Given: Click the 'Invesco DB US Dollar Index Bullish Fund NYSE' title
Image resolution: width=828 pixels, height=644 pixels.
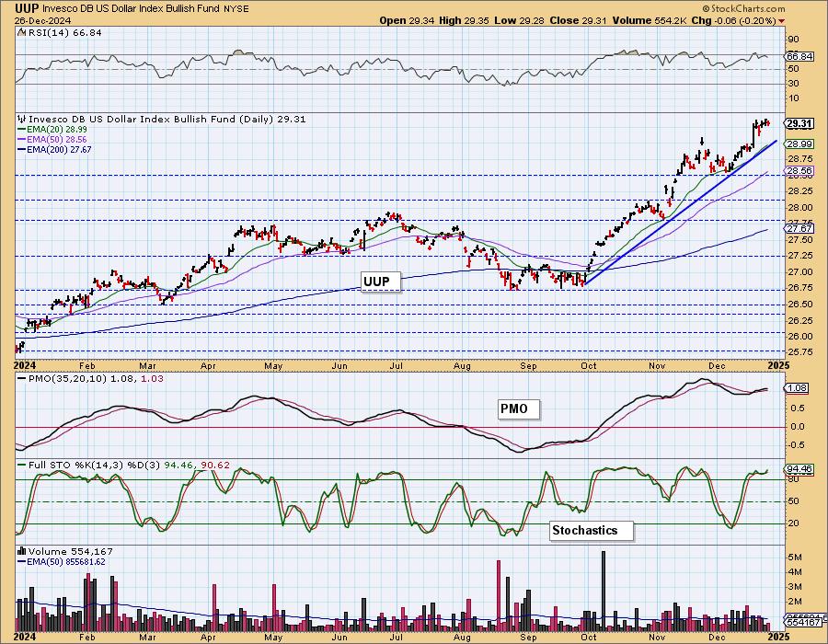Looking at the screenshot, I should [x=145, y=9].
